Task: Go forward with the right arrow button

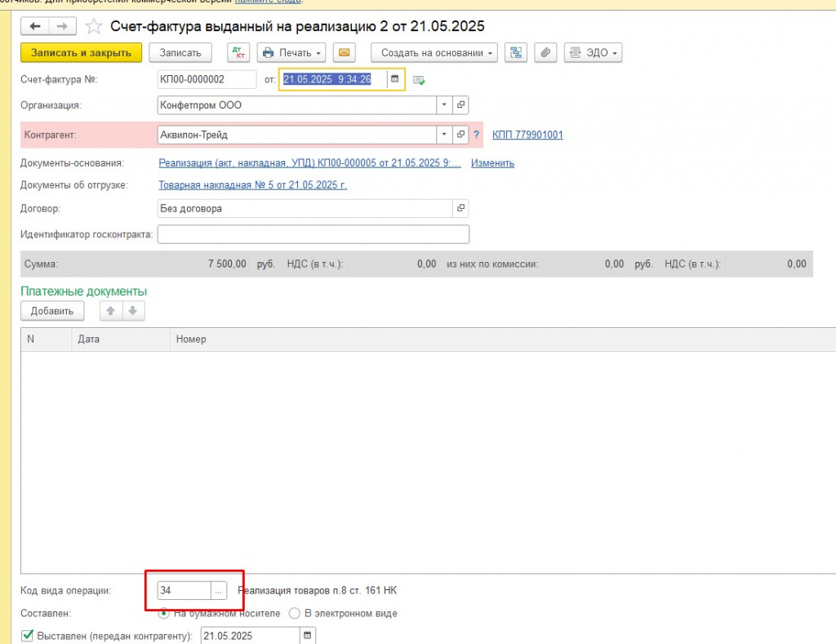Action: tap(62, 26)
